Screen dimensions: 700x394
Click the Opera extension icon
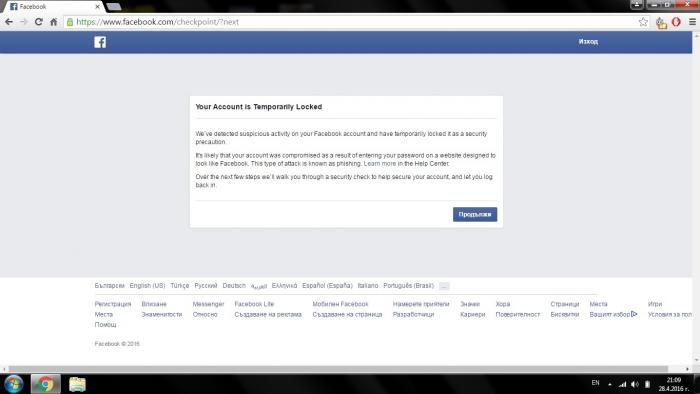(676, 22)
